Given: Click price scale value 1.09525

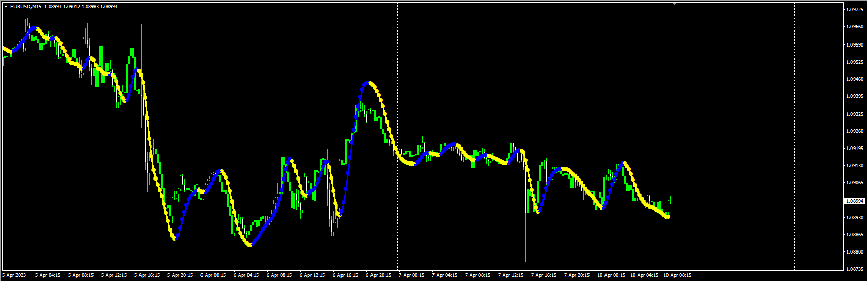Looking at the screenshot, I should pos(855,62).
